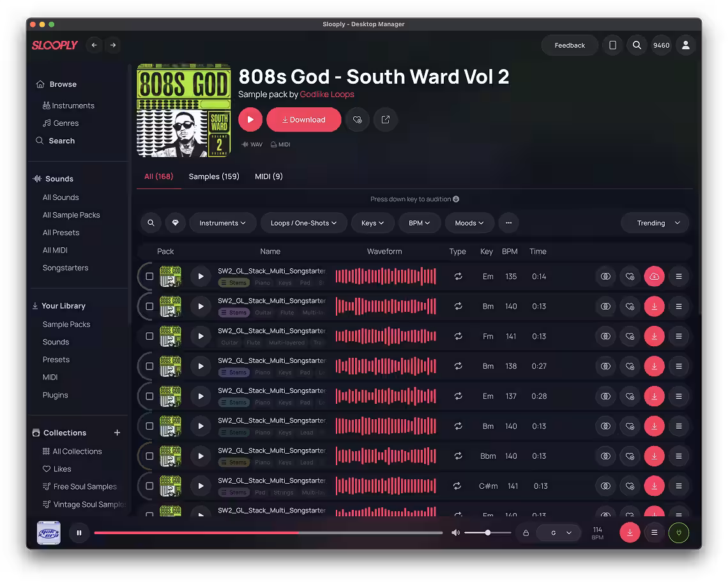Click the diamond filter icon
Screen dimensions: 728x584
(x=176, y=223)
